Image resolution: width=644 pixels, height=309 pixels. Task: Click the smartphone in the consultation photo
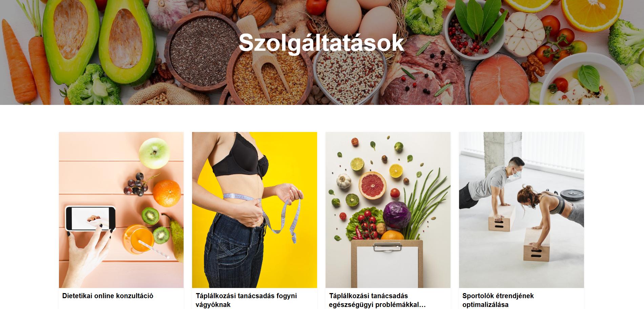90,218
